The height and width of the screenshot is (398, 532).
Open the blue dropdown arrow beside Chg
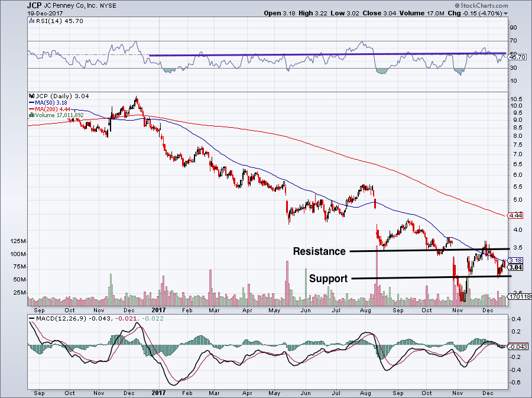tap(506, 14)
